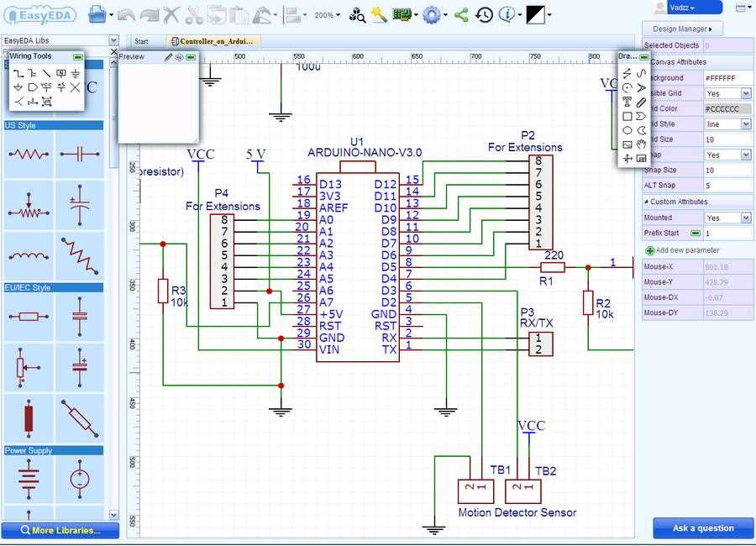Image resolution: width=756 pixels, height=546 pixels.
Task: Pick the US Style resistor symbol
Action: tap(29, 155)
